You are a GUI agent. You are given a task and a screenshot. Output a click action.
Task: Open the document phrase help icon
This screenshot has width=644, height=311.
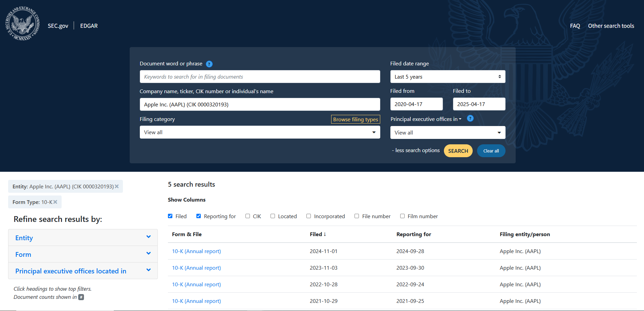209,64
